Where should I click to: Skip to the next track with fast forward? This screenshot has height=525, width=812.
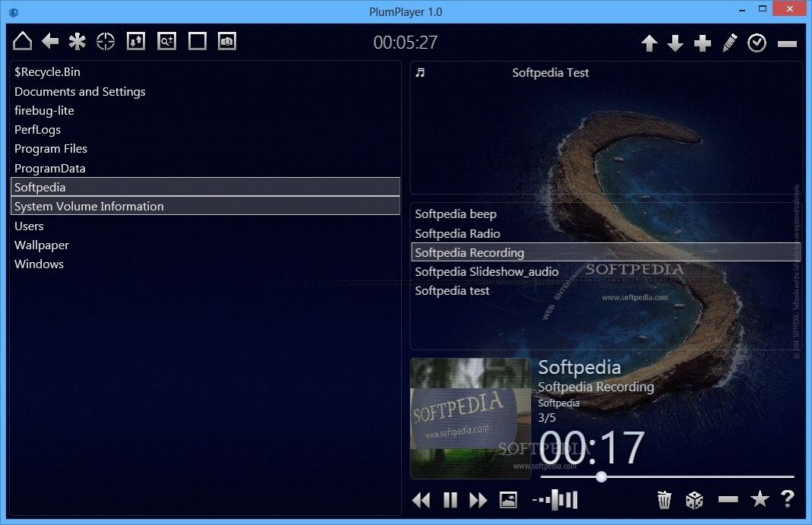click(x=478, y=500)
